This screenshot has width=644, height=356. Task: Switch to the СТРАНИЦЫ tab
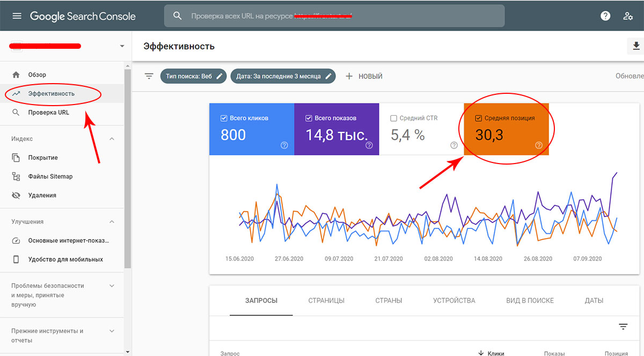(x=326, y=300)
